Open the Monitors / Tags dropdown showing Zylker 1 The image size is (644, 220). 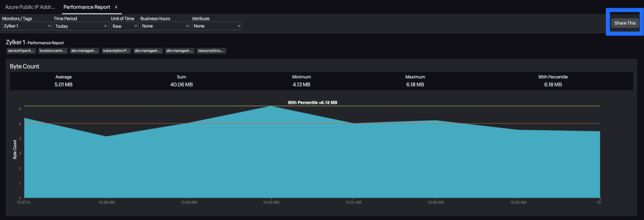click(27, 26)
